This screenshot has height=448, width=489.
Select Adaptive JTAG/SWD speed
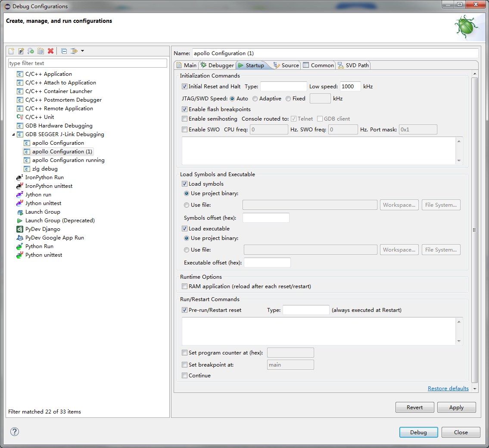click(255, 99)
